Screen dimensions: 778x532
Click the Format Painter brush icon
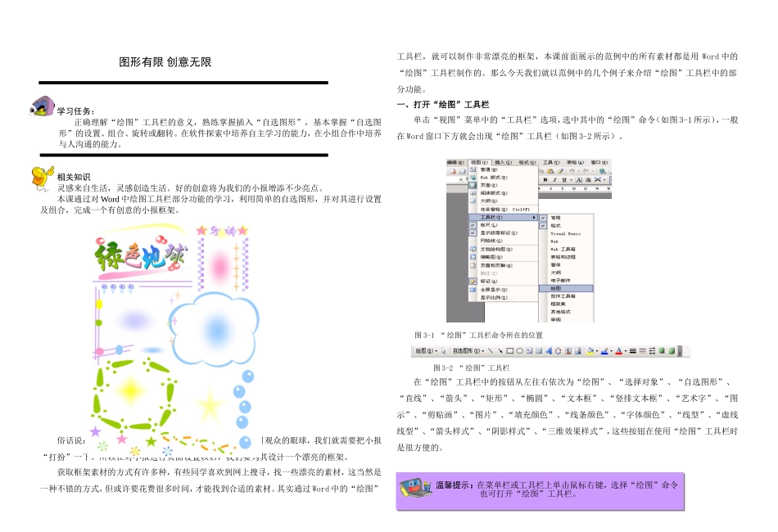(x=560, y=170)
